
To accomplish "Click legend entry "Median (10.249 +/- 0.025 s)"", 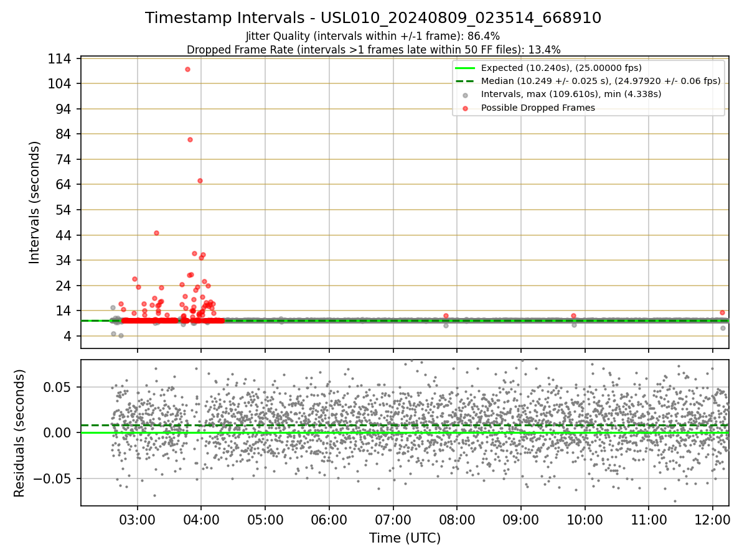I will [x=601, y=81].
